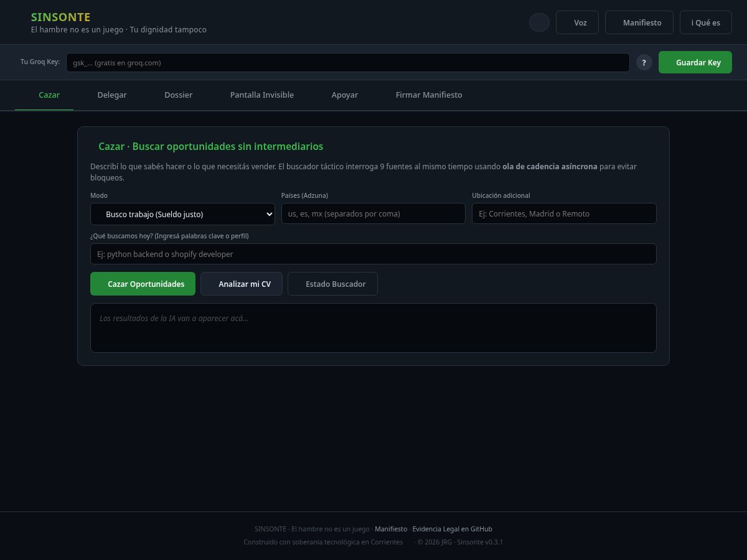This screenshot has width=747, height=560.
Task: Check status via Estado Buscador
Action: 332,284
